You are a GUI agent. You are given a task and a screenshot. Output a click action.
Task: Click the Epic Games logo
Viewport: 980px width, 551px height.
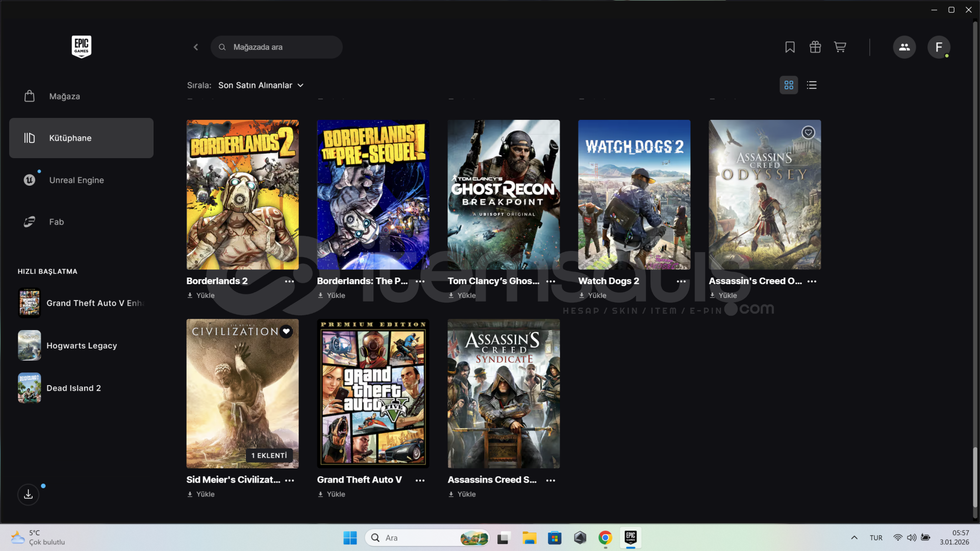point(81,46)
